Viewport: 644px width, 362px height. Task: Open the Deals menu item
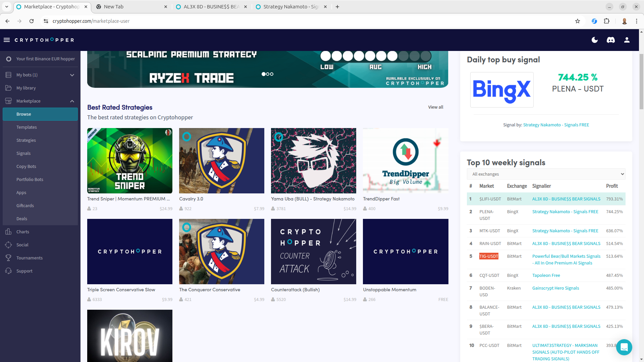coord(40,219)
